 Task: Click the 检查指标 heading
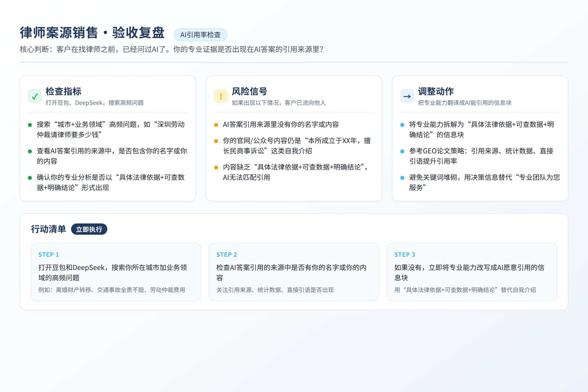click(x=63, y=91)
